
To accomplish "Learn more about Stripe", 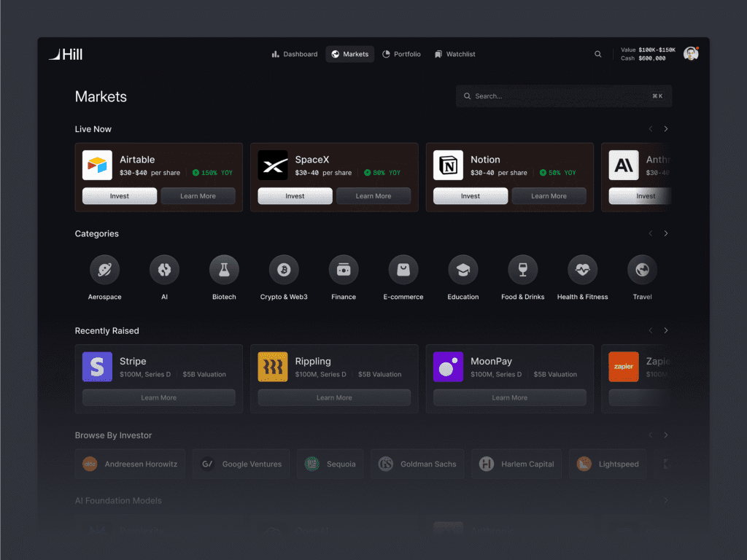I will [158, 397].
